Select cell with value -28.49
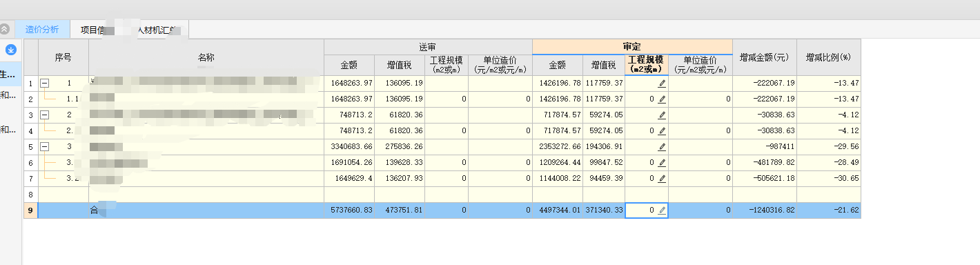 828,162
